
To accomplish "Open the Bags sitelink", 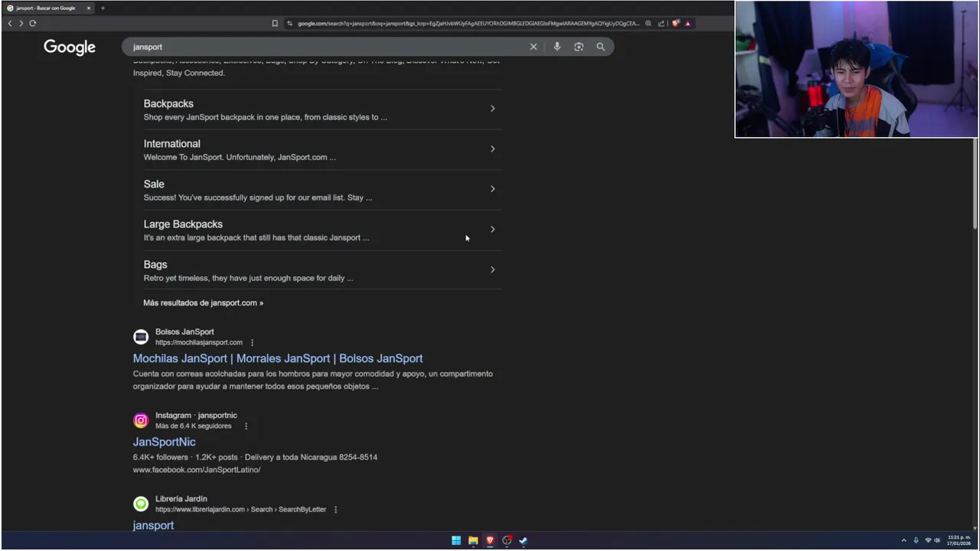I will click(155, 264).
